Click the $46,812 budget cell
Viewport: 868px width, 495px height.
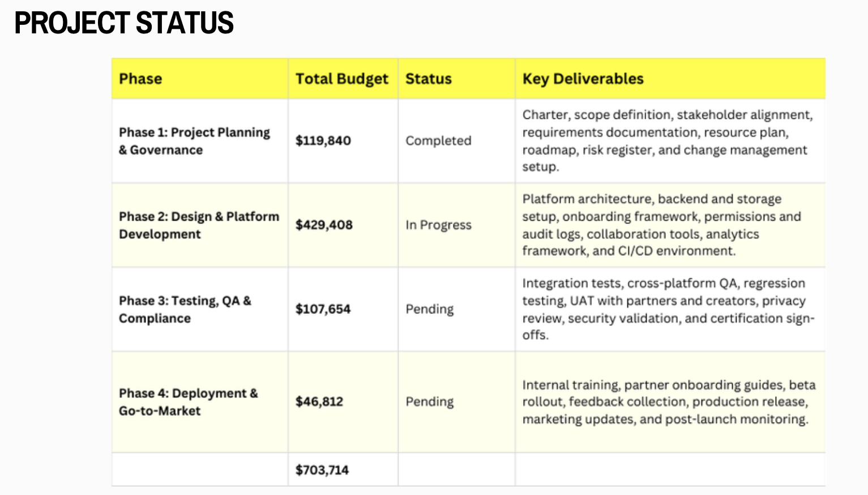319,402
